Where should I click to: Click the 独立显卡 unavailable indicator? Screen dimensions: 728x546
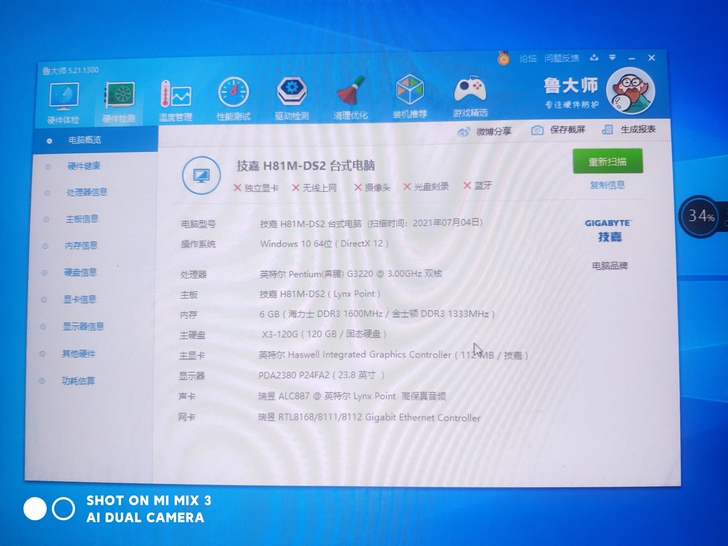click(256, 188)
